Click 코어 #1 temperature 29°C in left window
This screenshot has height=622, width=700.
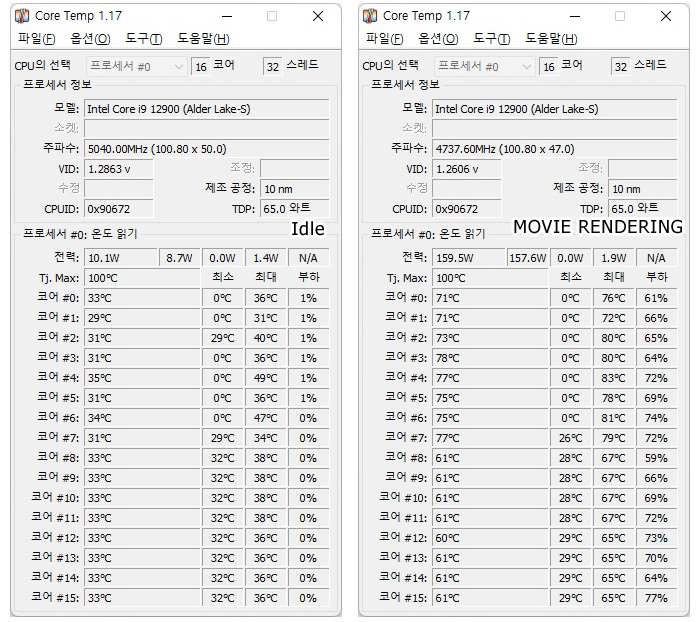[142, 318]
